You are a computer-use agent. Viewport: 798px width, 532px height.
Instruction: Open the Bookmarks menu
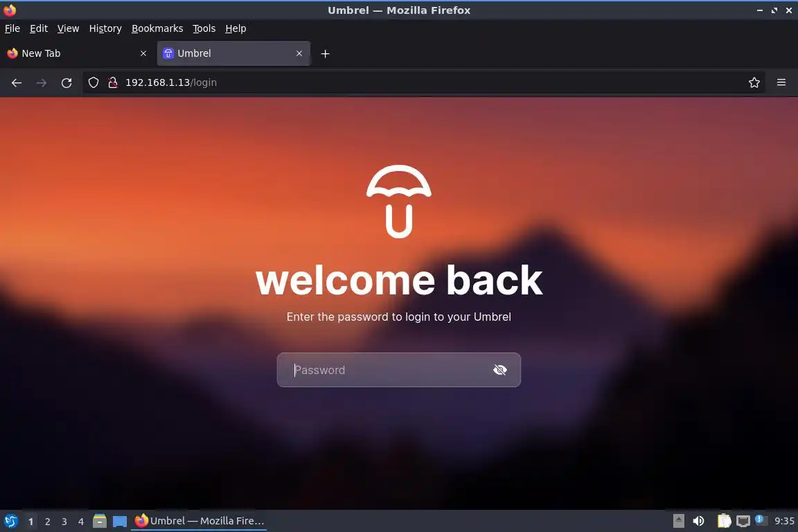click(x=157, y=28)
